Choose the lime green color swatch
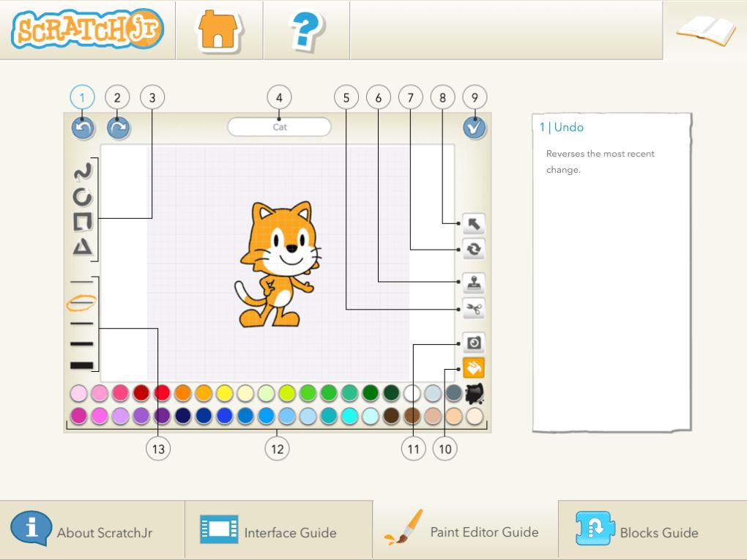747x560 pixels. 287,394
